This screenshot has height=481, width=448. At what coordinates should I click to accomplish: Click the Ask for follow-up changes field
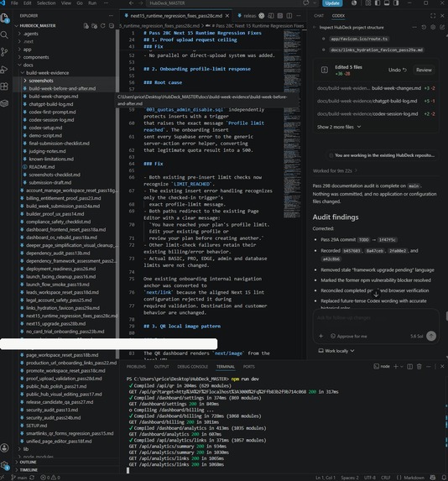(x=376, y=318)
